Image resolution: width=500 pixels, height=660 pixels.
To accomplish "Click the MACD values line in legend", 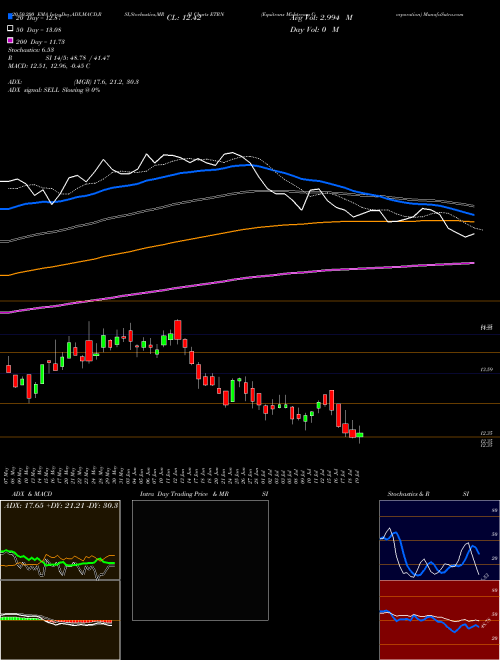I will pyautogui.click(x=49, y=66).
